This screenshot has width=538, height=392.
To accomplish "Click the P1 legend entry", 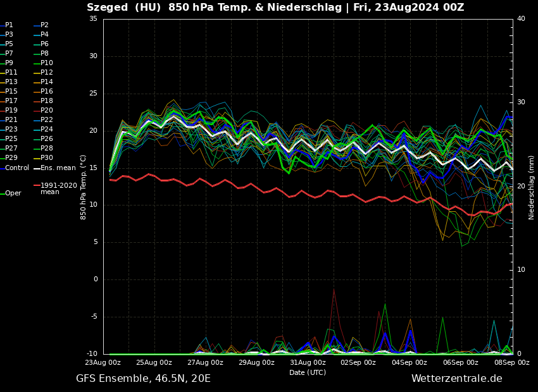I will pos(7,25).
